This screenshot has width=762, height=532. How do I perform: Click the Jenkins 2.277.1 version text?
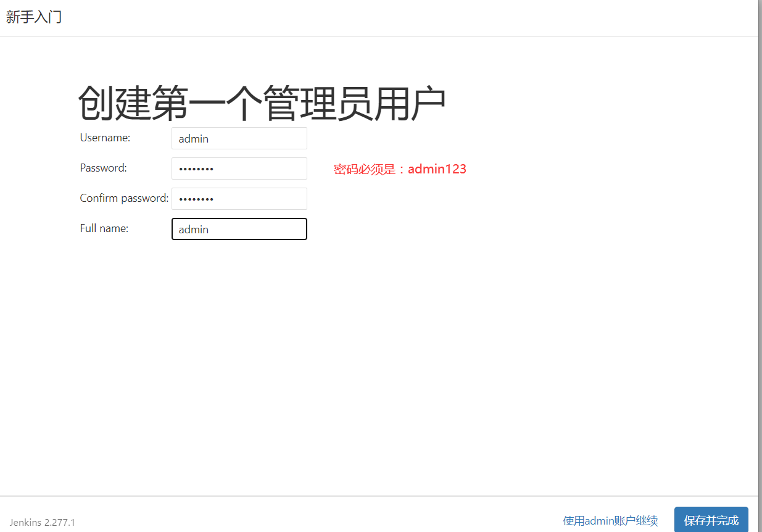point(43,522)
